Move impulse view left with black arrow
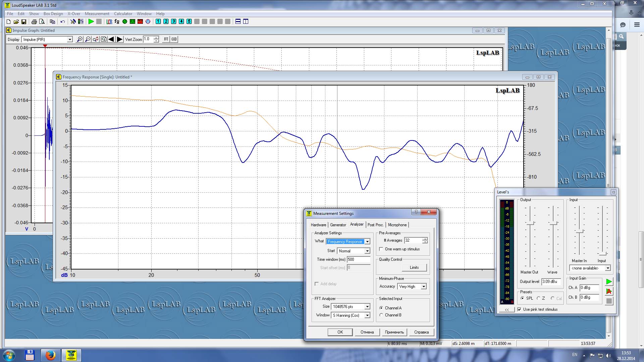This screenshot has width=644, height=362. [111, 39]
